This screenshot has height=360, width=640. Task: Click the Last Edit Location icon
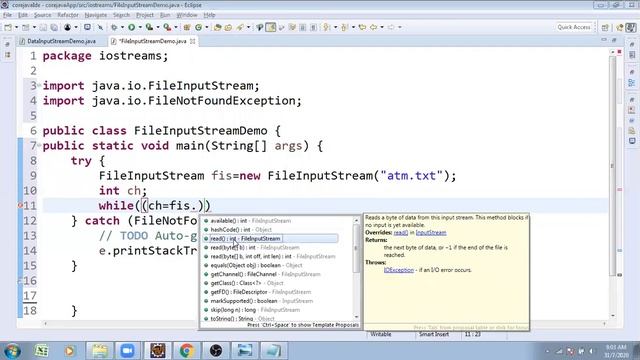[x=362, y=27]
